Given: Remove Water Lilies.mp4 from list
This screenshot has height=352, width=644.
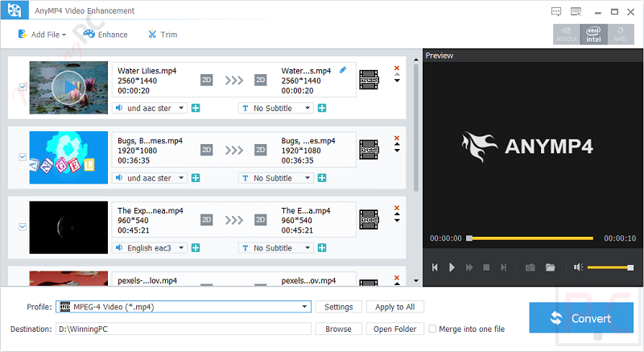Looking at the screenshot, I should (397, 68).
